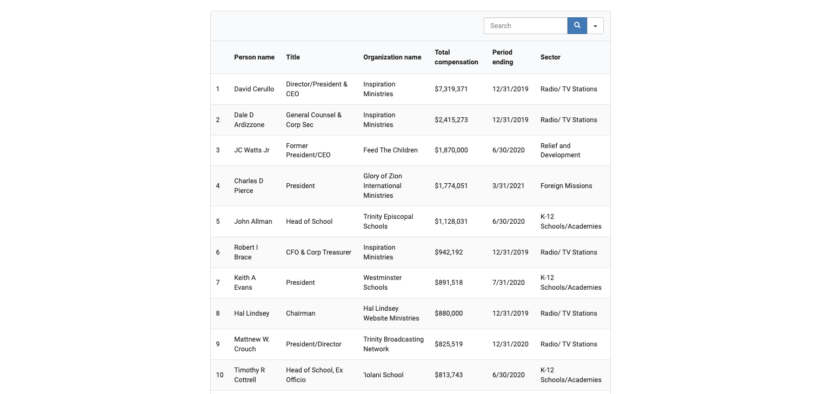
Task: Click John Allman name
Action: [x=253, y=221]
